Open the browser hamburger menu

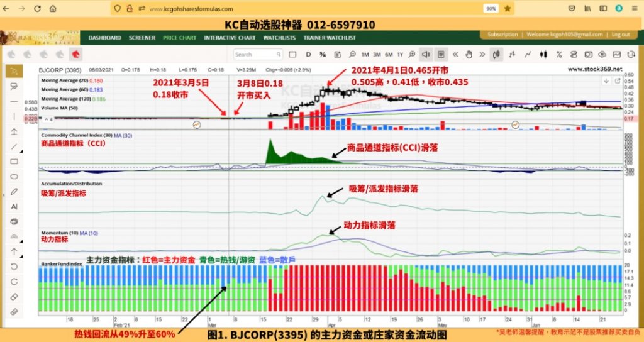pyautogui.click(x=635, y=8)
